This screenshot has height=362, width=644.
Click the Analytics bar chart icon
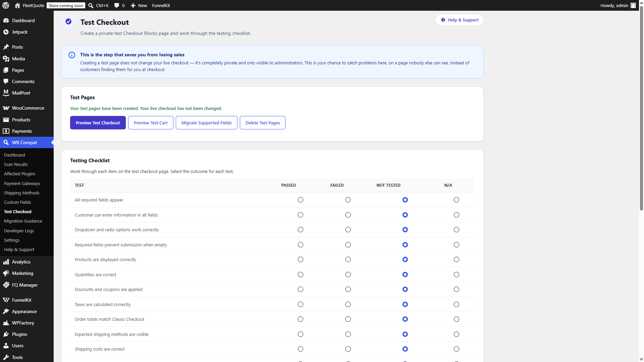6,262
